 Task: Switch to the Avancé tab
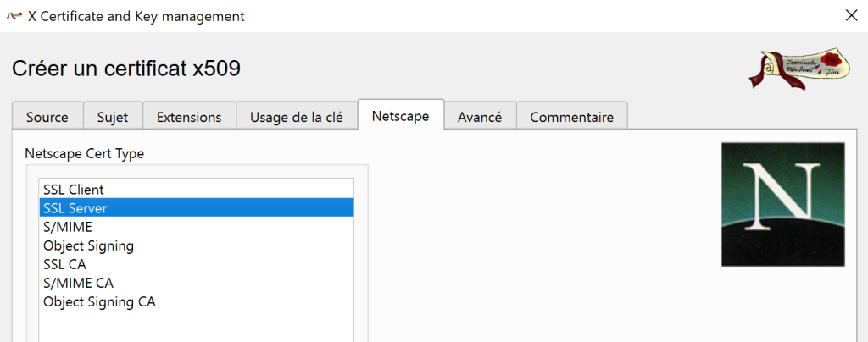click(480, 117)
